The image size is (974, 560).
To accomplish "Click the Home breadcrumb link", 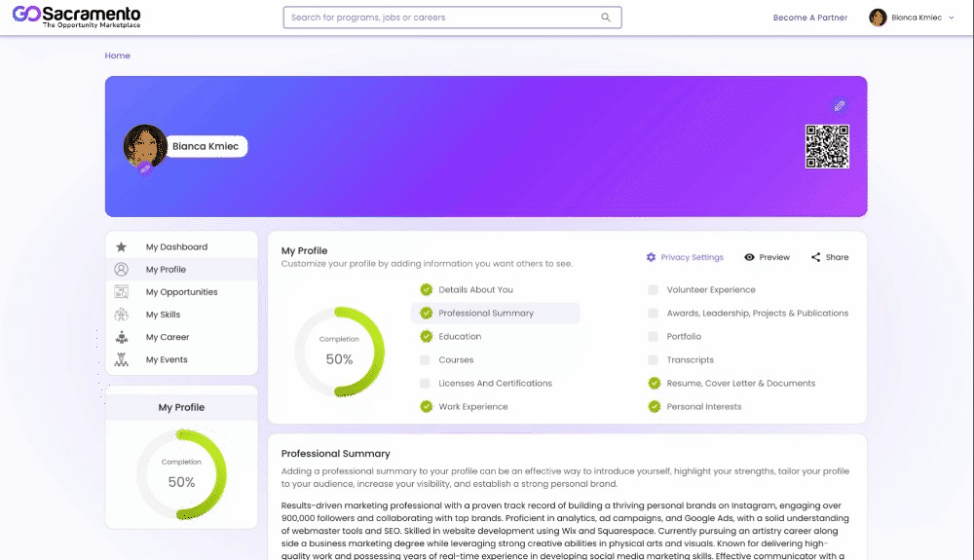I will 118,56.
